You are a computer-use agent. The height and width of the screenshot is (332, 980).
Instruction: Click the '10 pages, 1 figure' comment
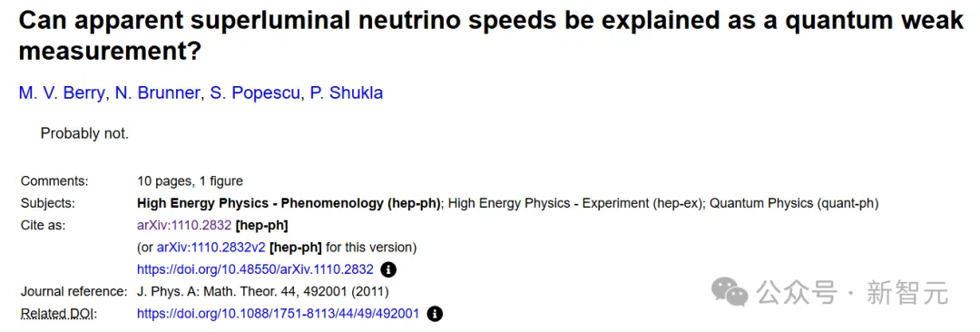click(190, 181)
